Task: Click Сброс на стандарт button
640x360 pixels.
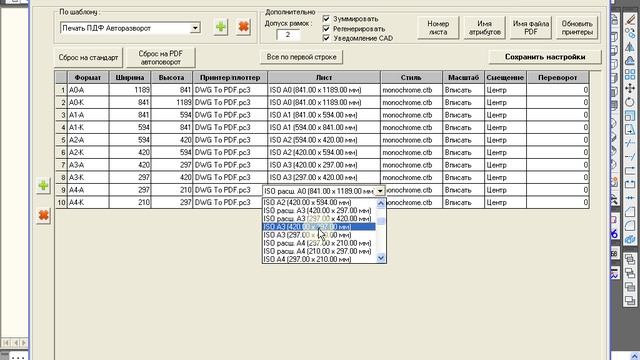Action: click(88, 58)
